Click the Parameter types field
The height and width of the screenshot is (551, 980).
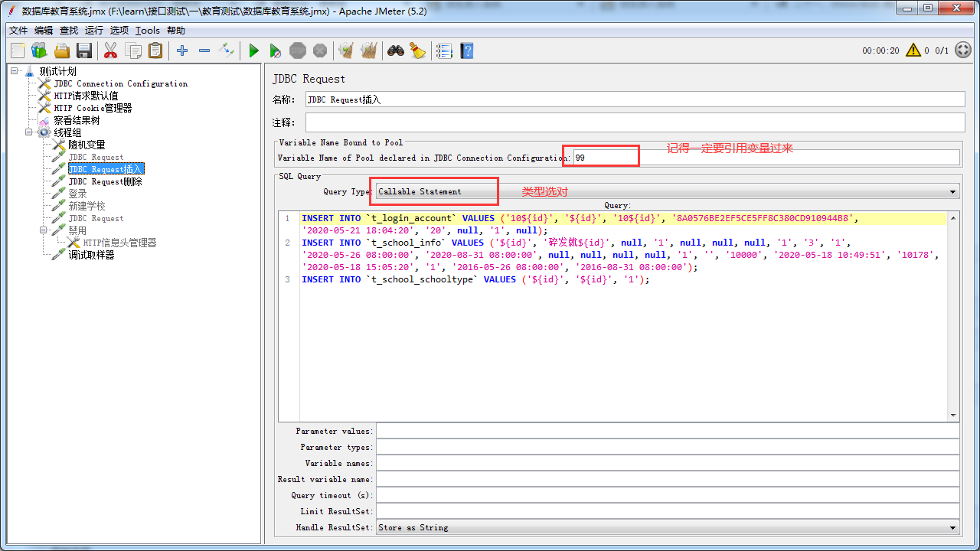click(x=668, y=447)
